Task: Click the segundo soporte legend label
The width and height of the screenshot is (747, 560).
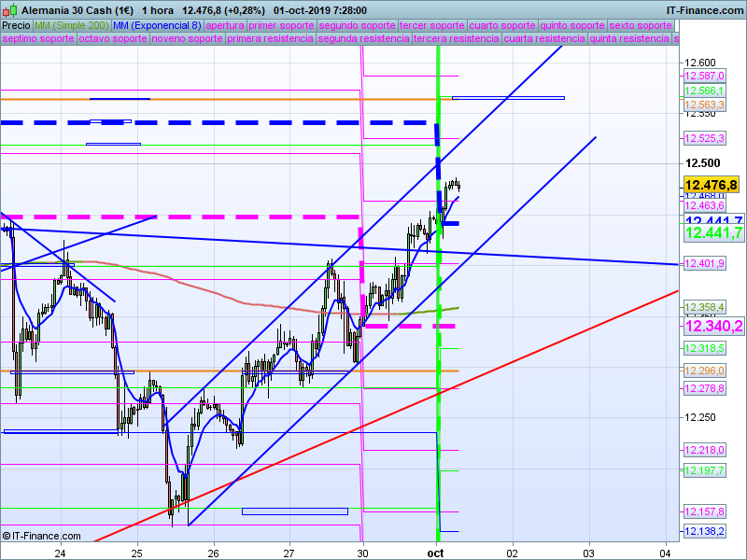Action: point(357,26)
